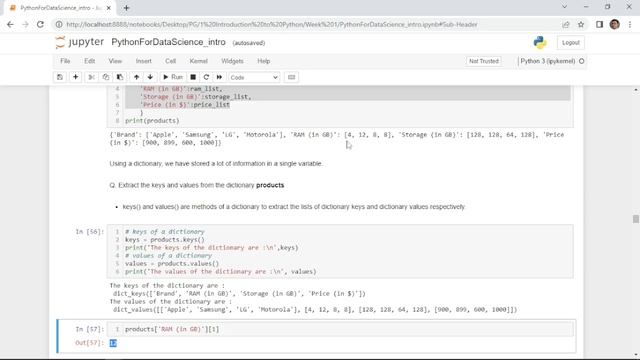Click the 'Using a dictionary' paragraph
The width and height of the screenshot is (640, 360).
tap(216, 164)
